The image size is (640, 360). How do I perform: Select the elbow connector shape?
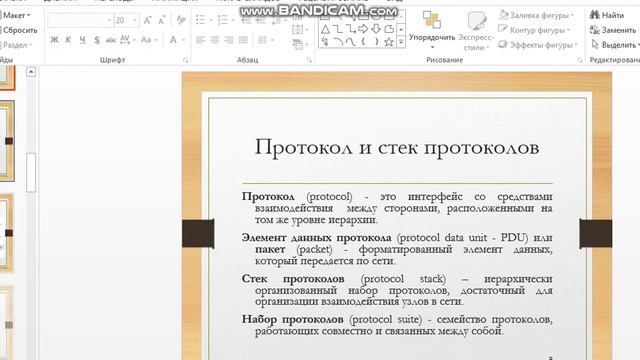click(338, 29)
